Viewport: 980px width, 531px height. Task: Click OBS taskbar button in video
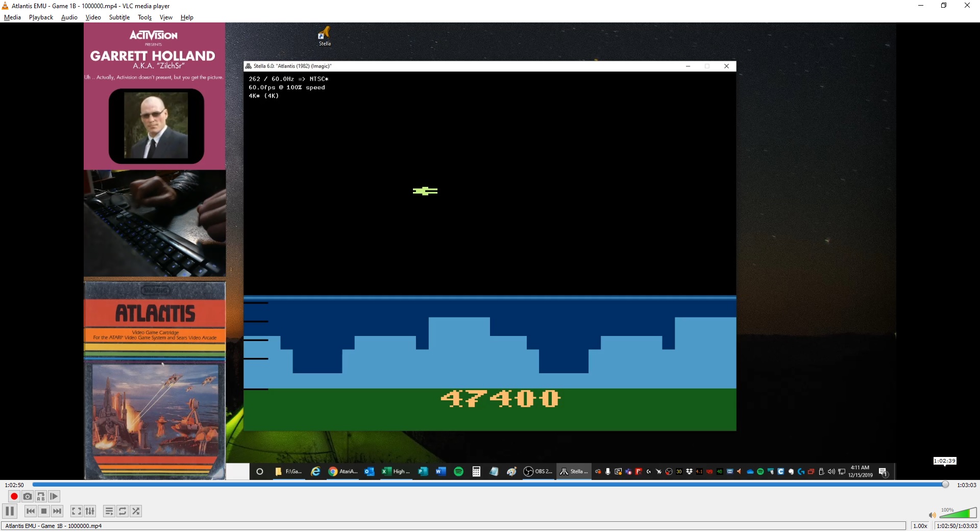[538, 471]
